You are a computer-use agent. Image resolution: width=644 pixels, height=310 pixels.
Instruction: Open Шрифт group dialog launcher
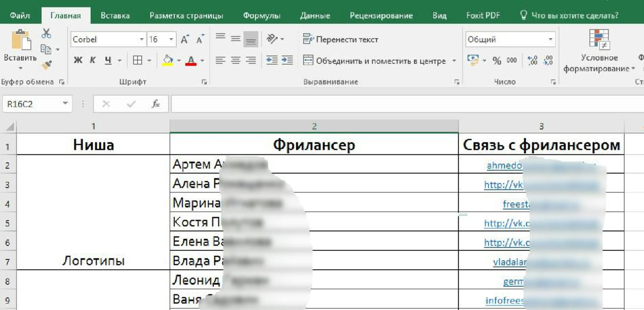click(x=204, y=82)
